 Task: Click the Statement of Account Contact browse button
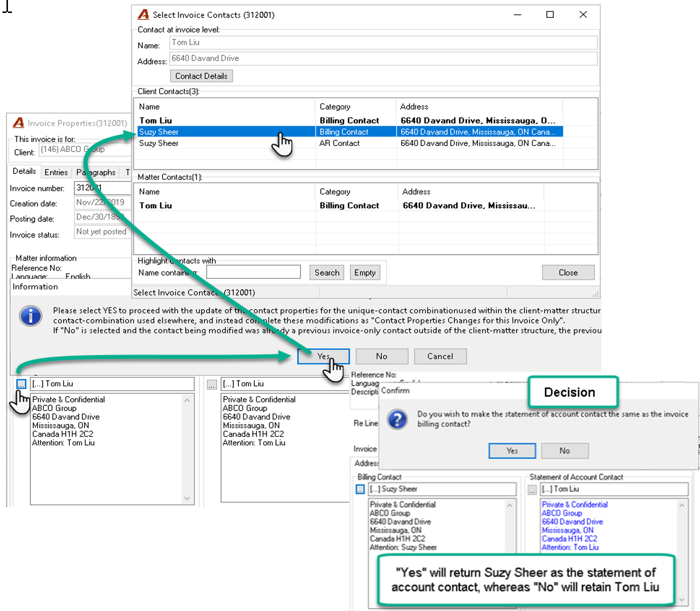(532, 490)
